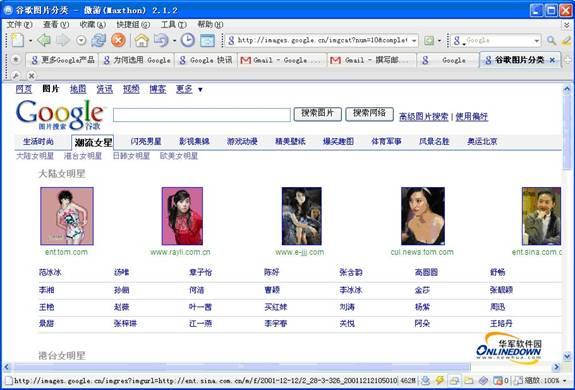Expand the address bar URL dropdown

click(414, 40)
